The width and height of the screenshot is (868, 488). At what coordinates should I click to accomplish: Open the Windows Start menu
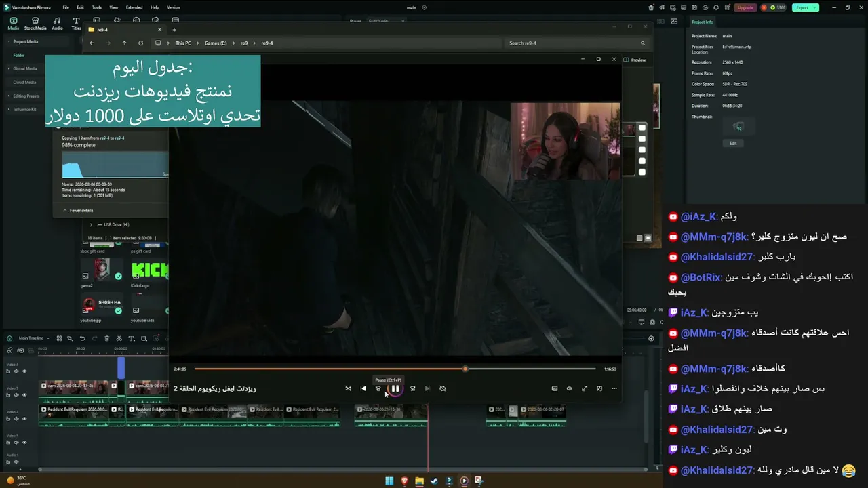389,481
